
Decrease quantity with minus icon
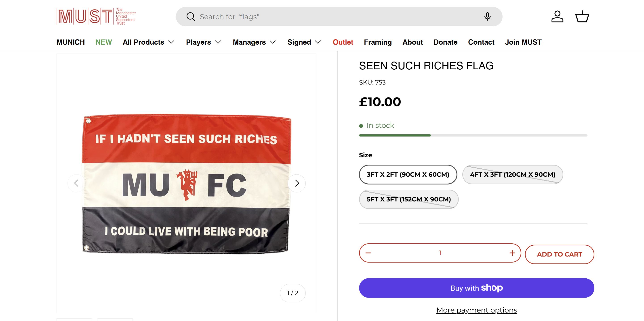click(368, 253)
